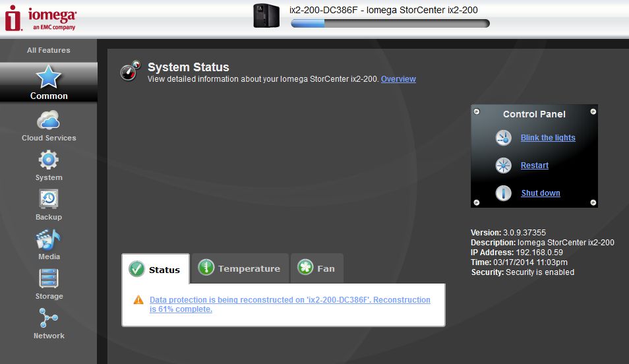Image resolution: width=629 pixels, height=364 pixels.
Task: Select the Common star icon
Action: [x=49, y=76]
